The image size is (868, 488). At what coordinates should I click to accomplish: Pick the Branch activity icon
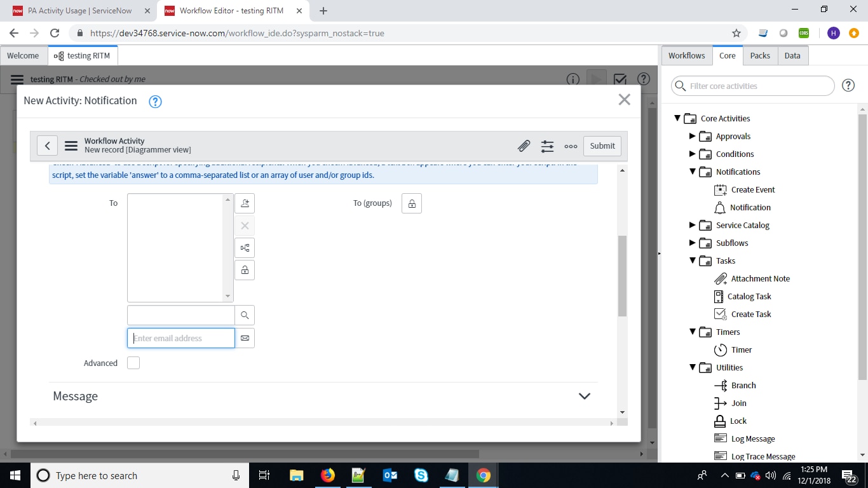720,385
